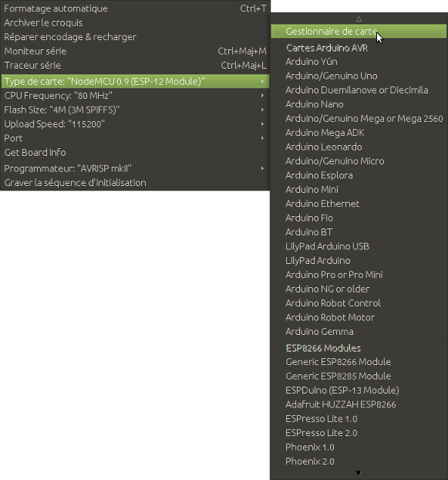Choose LilyPad Arduino board

coord(359,261)
